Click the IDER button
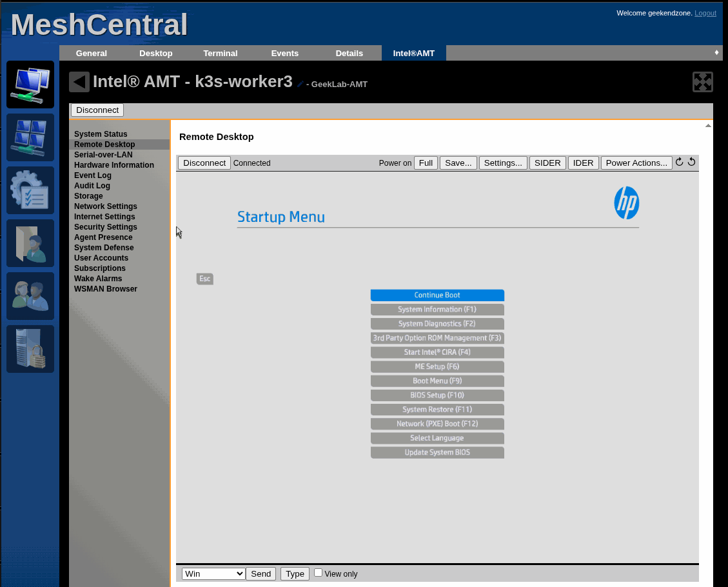Screen dimensions: 728x587 click(583, 163)
